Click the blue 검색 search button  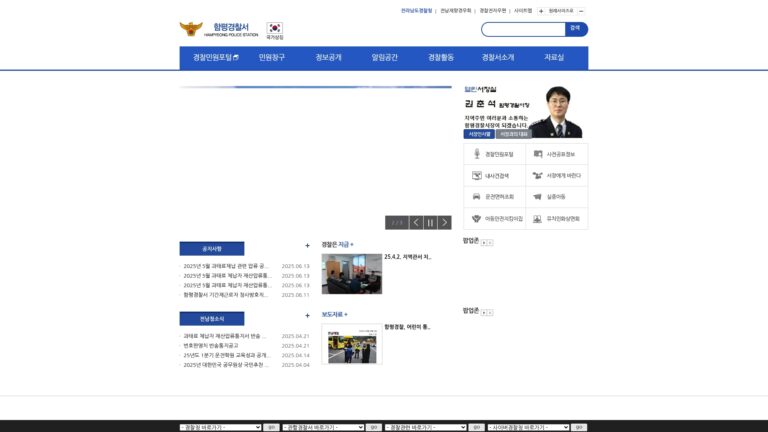click(x=576, y=29)
